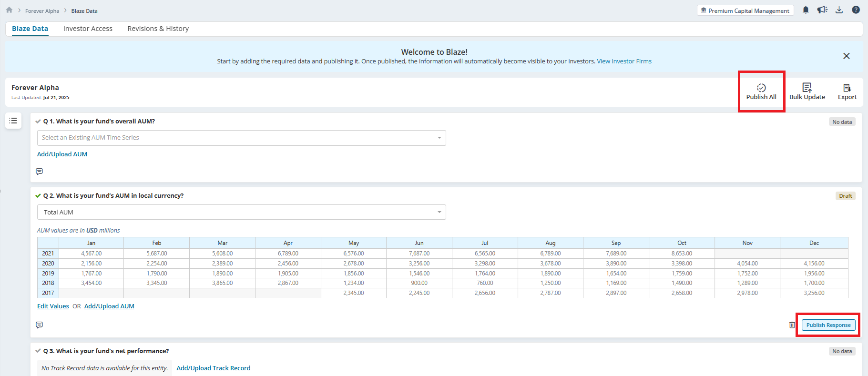Follow the View Investor Firms link
The width and height of the screenshot is (868, 376).
pyautogui.click(x=624, y=61)
